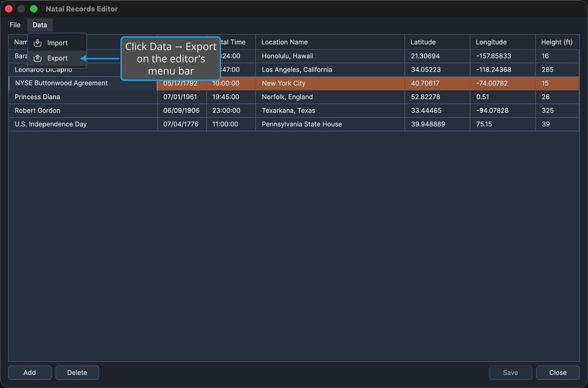Click the 23:00:00 time cell
Image resolution: width=588 pixels, height=388 pixels.
(x=231, y=111)
